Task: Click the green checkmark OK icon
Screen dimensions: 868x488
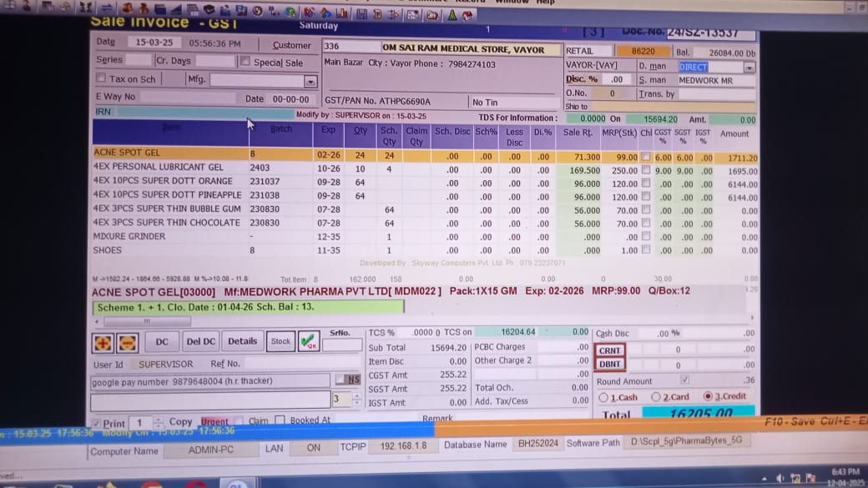Action: pyautogui.click(x=308, y=340)
